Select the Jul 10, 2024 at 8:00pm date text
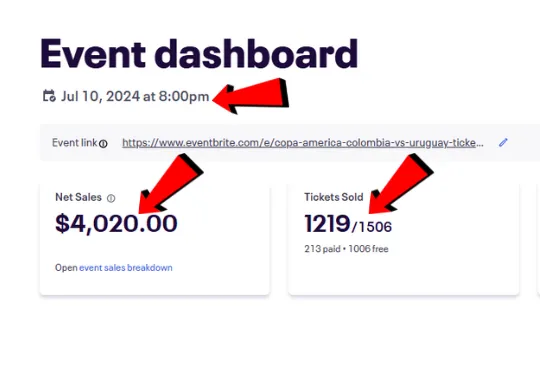 click(x=135, y=96)
